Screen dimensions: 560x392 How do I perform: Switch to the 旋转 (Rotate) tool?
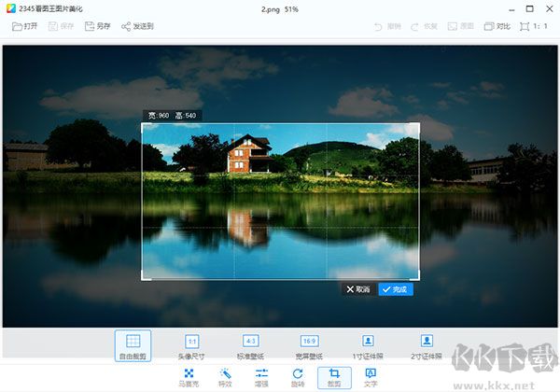(x=298, y=377)
